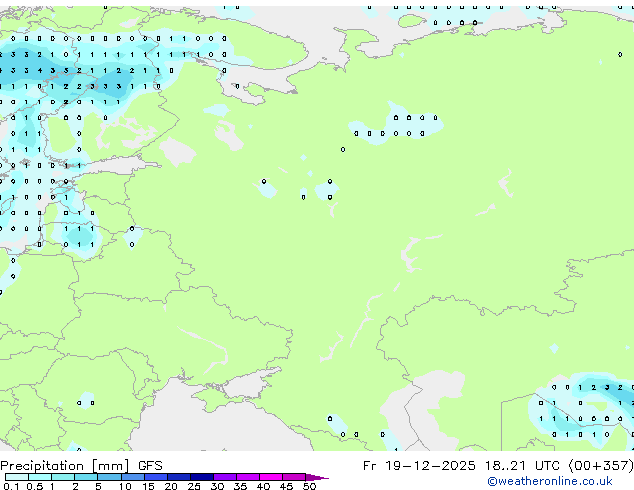Click the 0.1–0.5 mm legend color swatch
The width and height of the screenshot is (634, 490).
click(17, 477)
